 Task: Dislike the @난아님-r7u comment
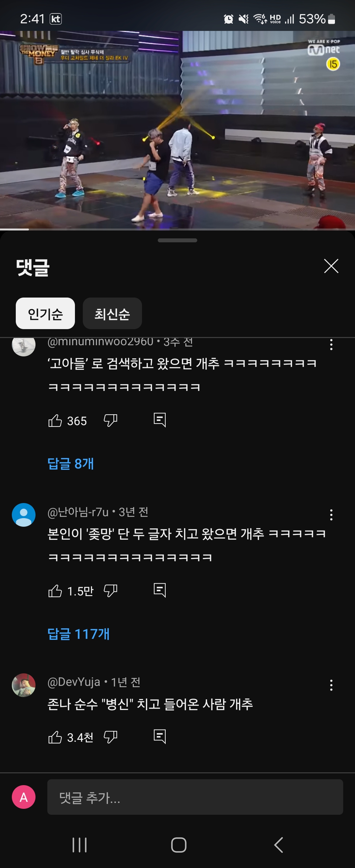click(x=110, y=591)
